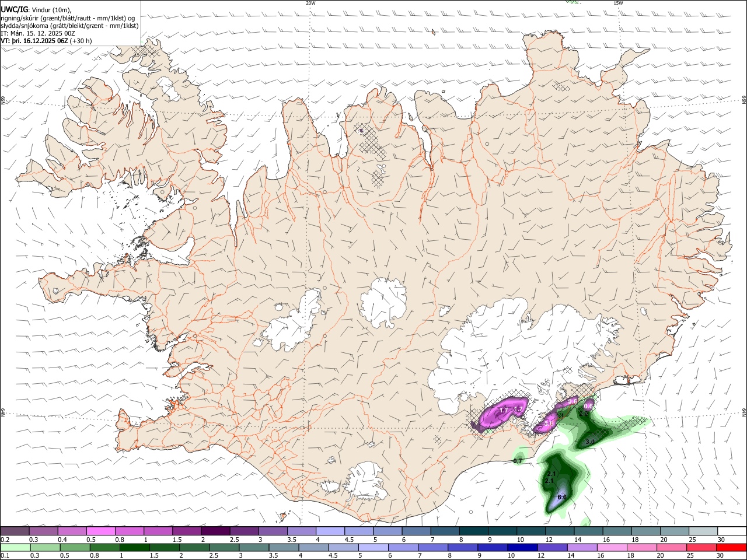Click the darkest green 1 swatch, lower scale
This screenshot has width=747, height=560.
coord(135,548)
